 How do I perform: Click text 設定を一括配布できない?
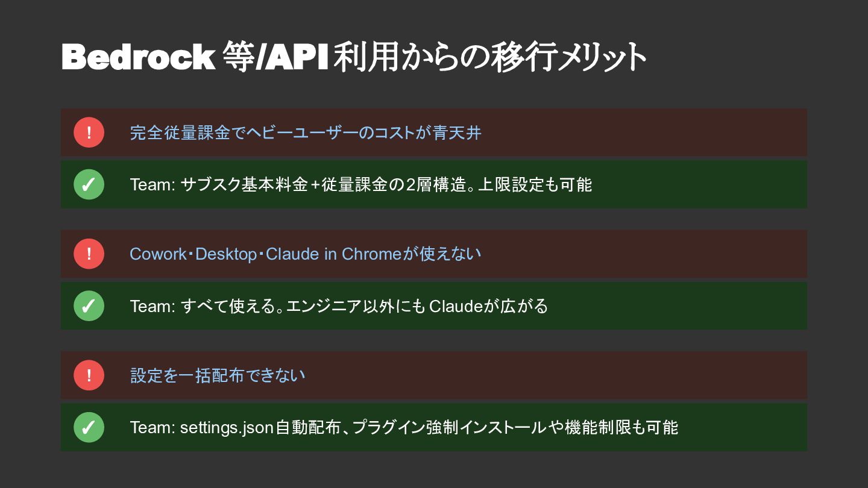(x=218, y=375)
